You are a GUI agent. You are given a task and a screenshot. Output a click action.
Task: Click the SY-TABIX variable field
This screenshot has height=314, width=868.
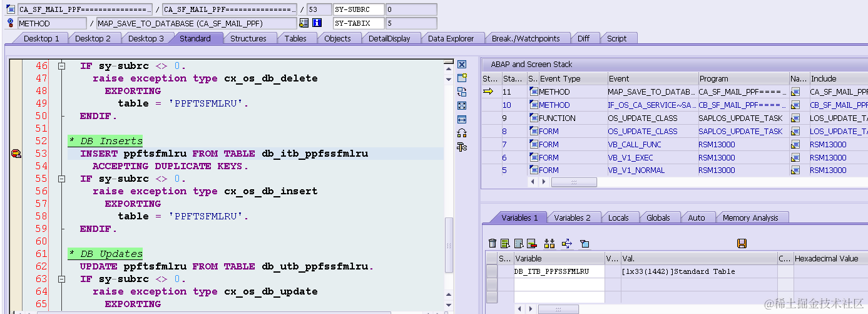click(358, 23)
